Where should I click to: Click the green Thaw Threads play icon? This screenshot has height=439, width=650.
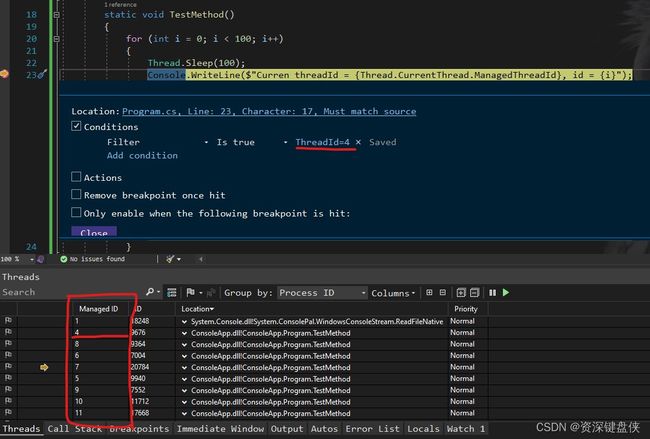(506, 293)
